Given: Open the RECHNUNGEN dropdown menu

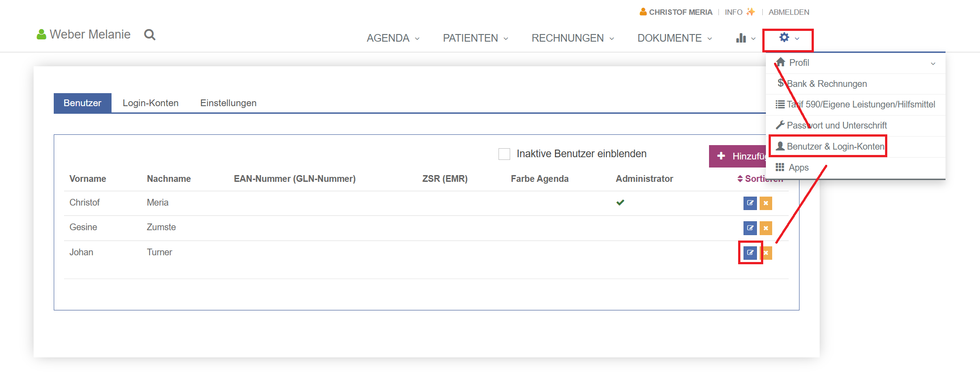Looking at the screenshot, I should pyautogui.click(x=572, y=39).
